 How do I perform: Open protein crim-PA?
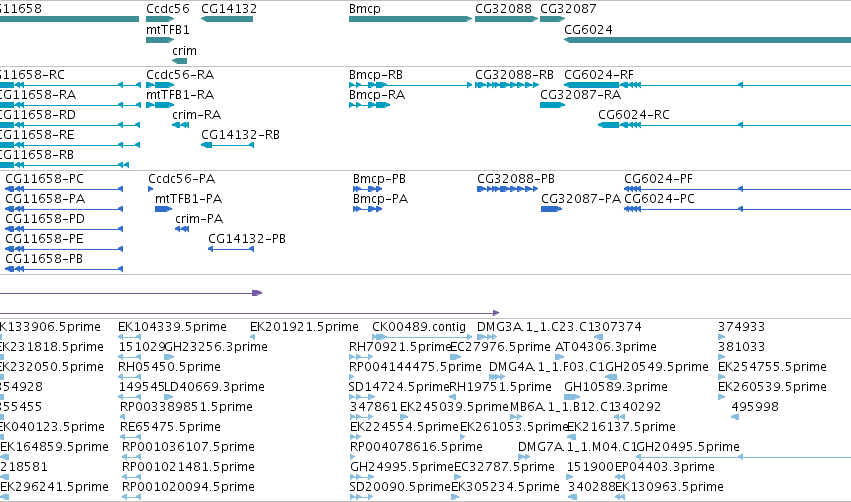click(x=199, y=219)
